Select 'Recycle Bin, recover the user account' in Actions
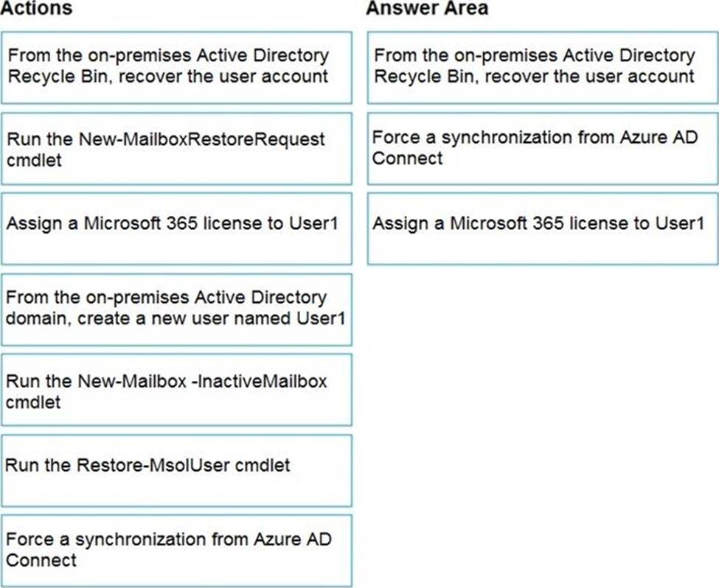 tap(176, 67)
